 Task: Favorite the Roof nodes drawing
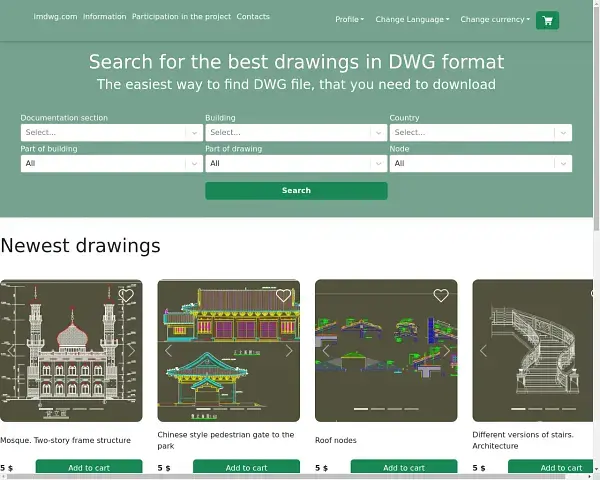pos(441,296)
